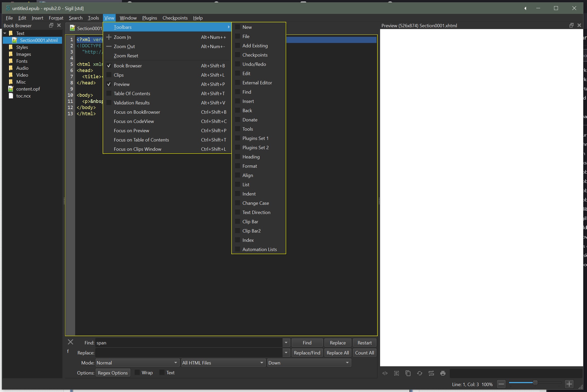Click the Regex Options button
The height and width of the screenshot is (392, 587).
(113, 373)
